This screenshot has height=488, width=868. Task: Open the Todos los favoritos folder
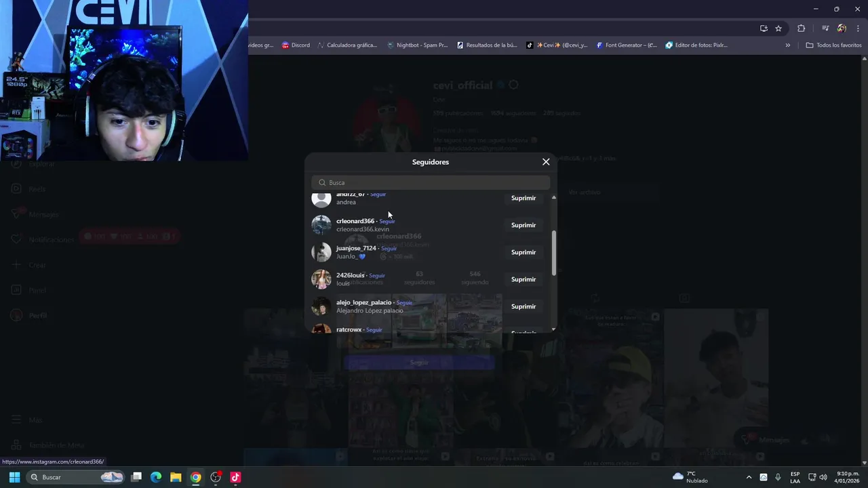tap(833, 45)
